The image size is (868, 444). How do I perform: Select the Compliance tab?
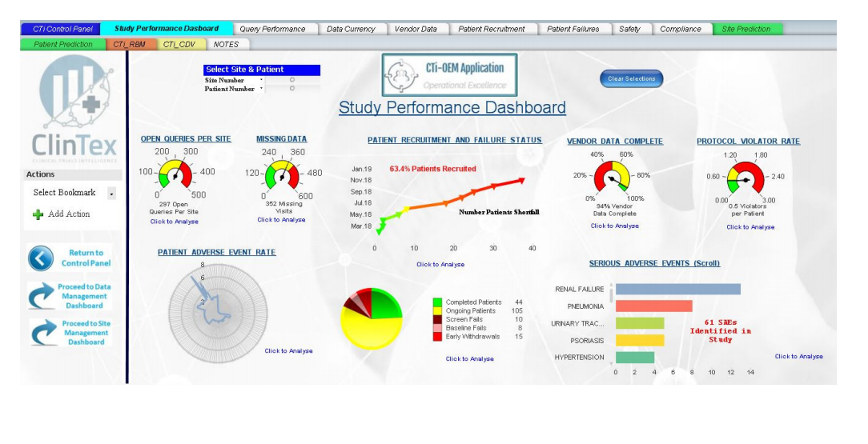[x=682, y=29]
